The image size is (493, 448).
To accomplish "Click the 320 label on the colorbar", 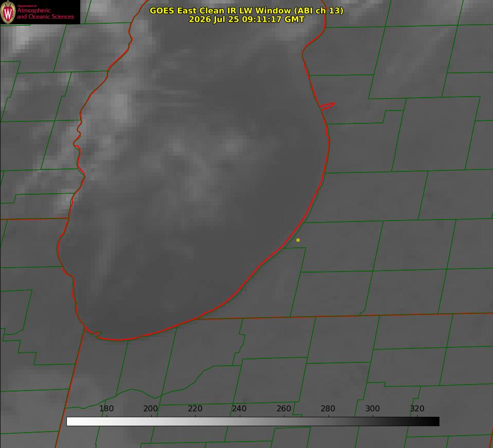I will tap(417, 408).
